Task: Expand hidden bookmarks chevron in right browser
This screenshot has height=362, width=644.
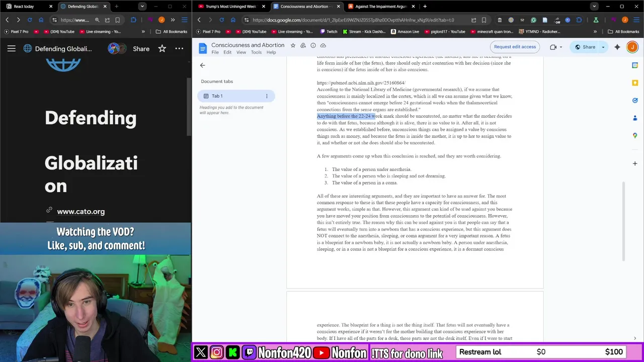Action: [595, 32]
